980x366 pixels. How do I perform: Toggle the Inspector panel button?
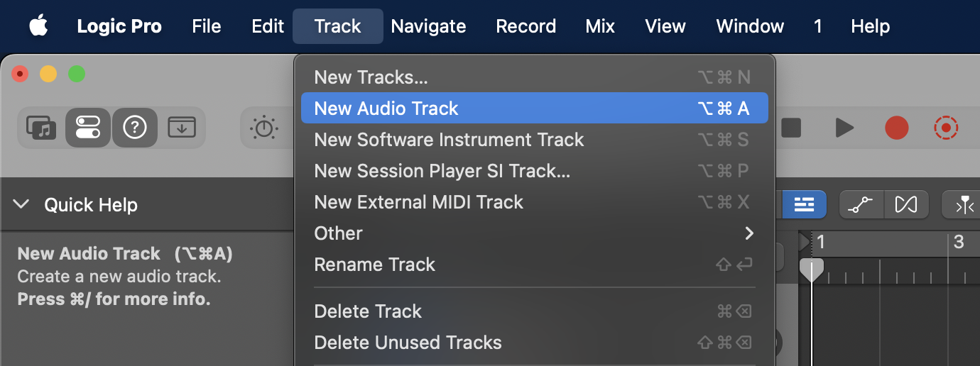pos(88,128)
